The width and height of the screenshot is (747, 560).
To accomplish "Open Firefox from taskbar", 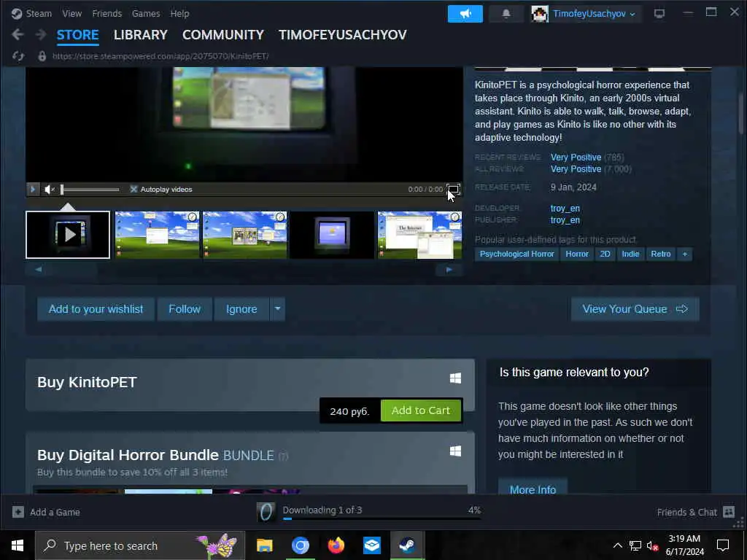I will (x=336, y=545).
